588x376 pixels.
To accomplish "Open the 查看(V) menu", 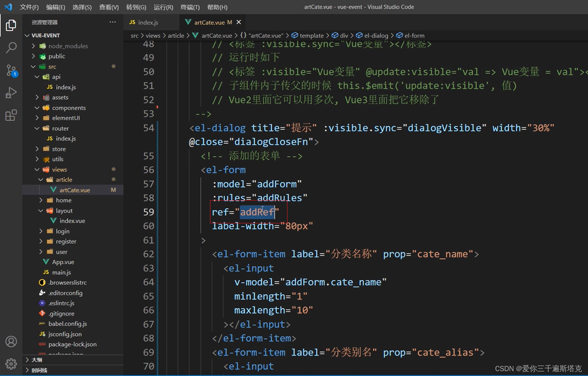I will tap(109, 7).
